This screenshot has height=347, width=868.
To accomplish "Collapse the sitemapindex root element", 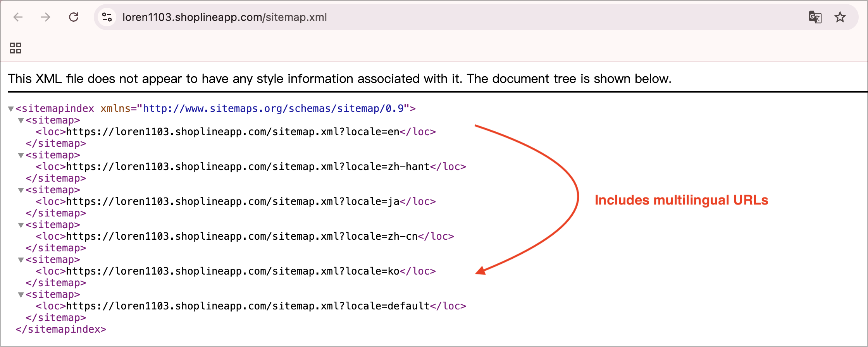I will [11, 109].
